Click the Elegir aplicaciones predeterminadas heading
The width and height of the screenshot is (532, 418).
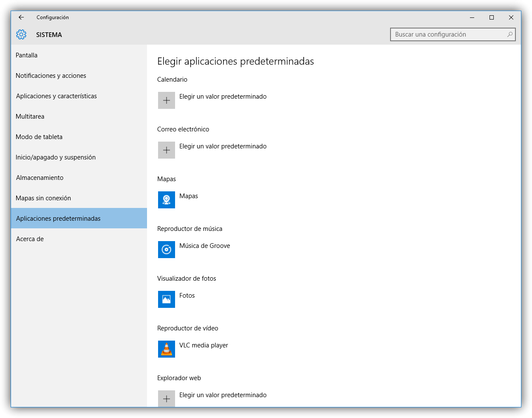(x=235, y=61)
